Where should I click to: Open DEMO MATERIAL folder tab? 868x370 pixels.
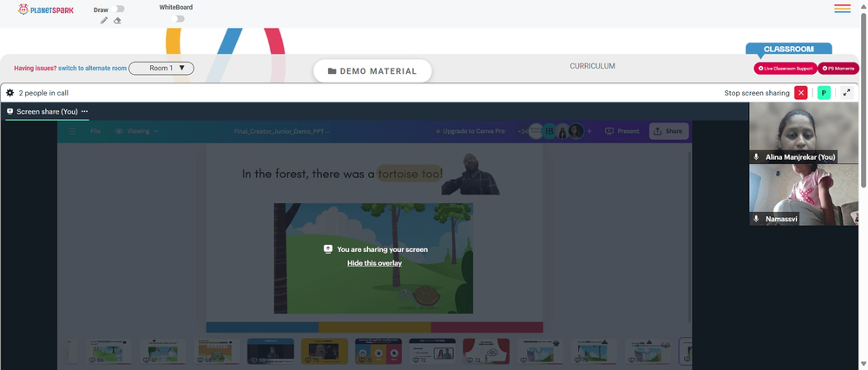[372, 71]
